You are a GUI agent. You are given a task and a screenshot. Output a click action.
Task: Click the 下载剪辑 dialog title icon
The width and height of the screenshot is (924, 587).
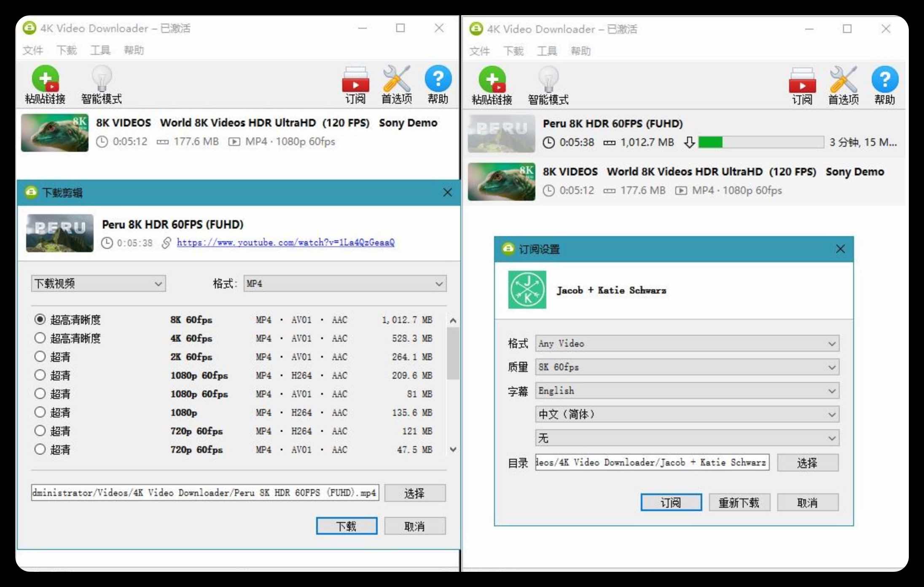[31, 192]
